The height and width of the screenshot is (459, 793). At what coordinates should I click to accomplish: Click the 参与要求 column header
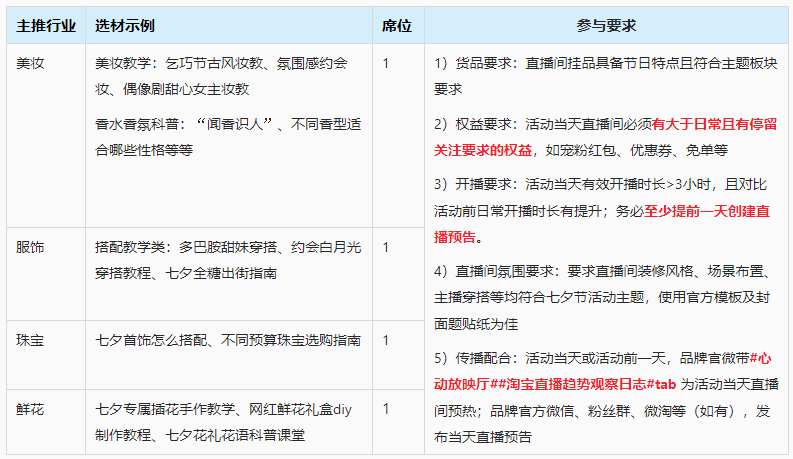(x=607, y=25)
